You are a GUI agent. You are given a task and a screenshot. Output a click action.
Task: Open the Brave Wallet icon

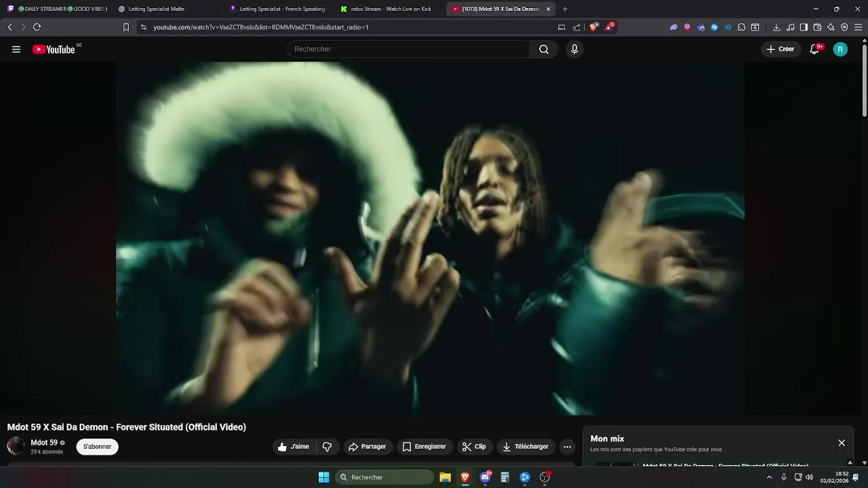click(817, 27)
